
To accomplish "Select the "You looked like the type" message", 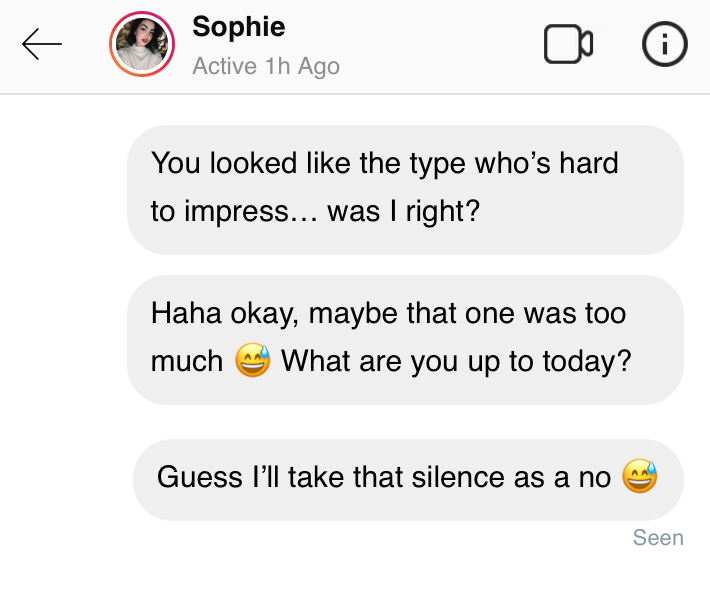I will (405, 189).
